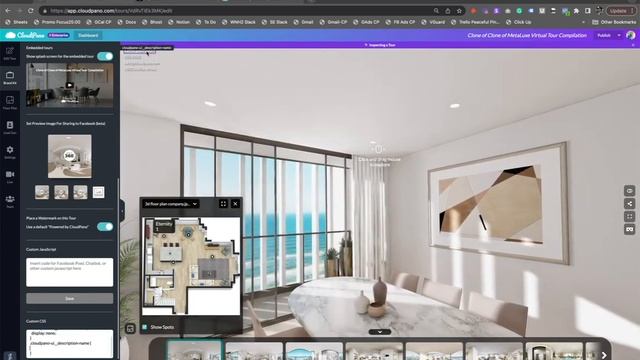Click the browser back arrow

[8, 11]
